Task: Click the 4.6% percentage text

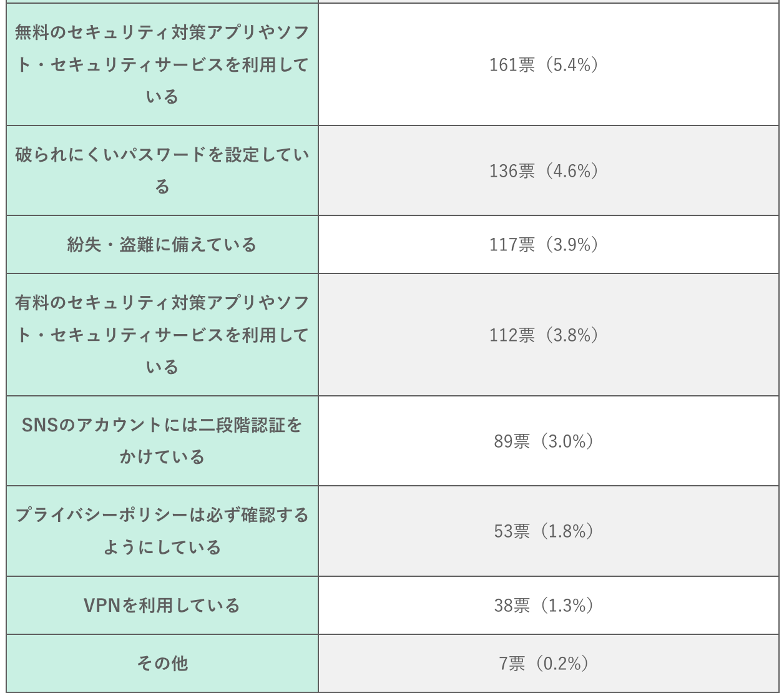Action: (x=572, y=171)
